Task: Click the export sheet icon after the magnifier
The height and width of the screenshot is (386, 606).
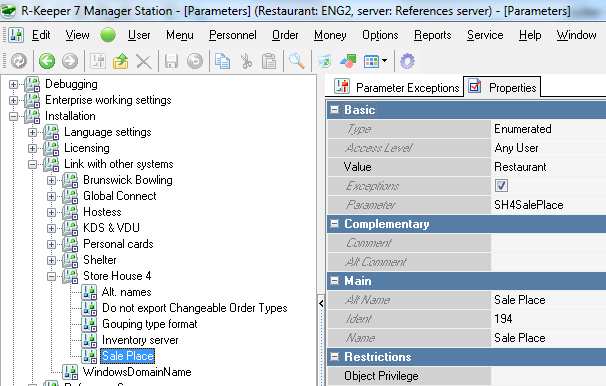Action: coord(325,61)
